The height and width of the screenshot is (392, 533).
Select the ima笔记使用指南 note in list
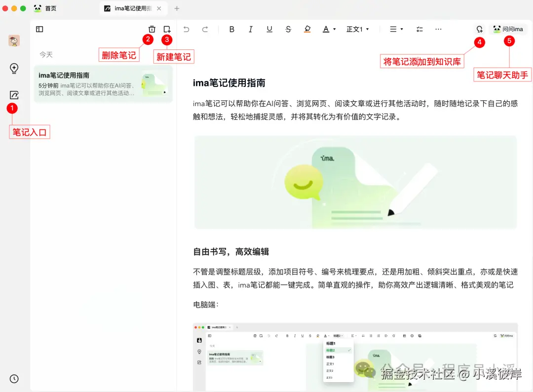coord(103,84)
